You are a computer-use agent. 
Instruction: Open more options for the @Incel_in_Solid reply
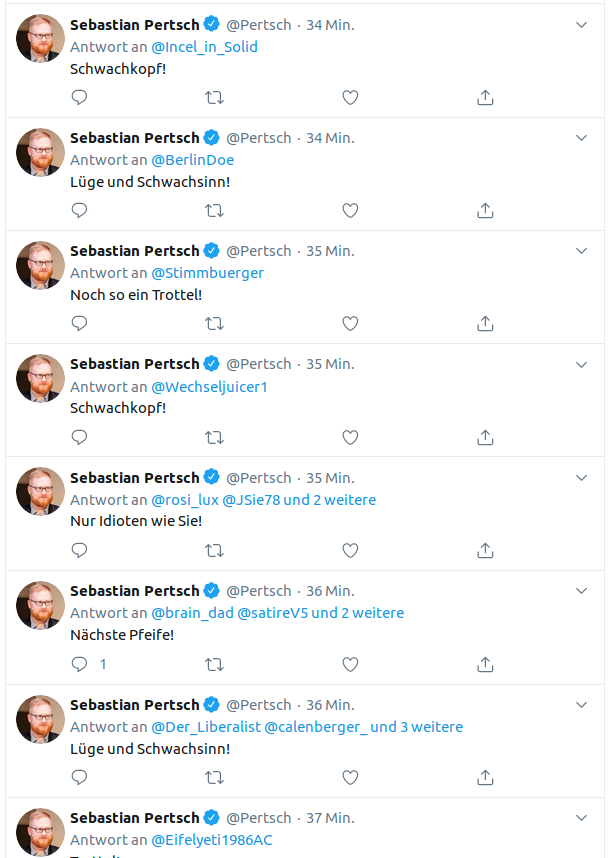(582, 24)
